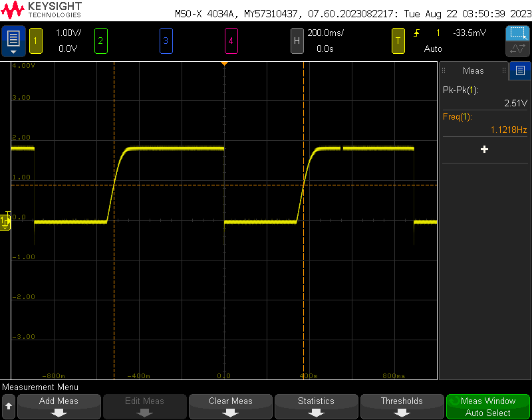Click the rising edge trigger slope icon

point(417,33)
